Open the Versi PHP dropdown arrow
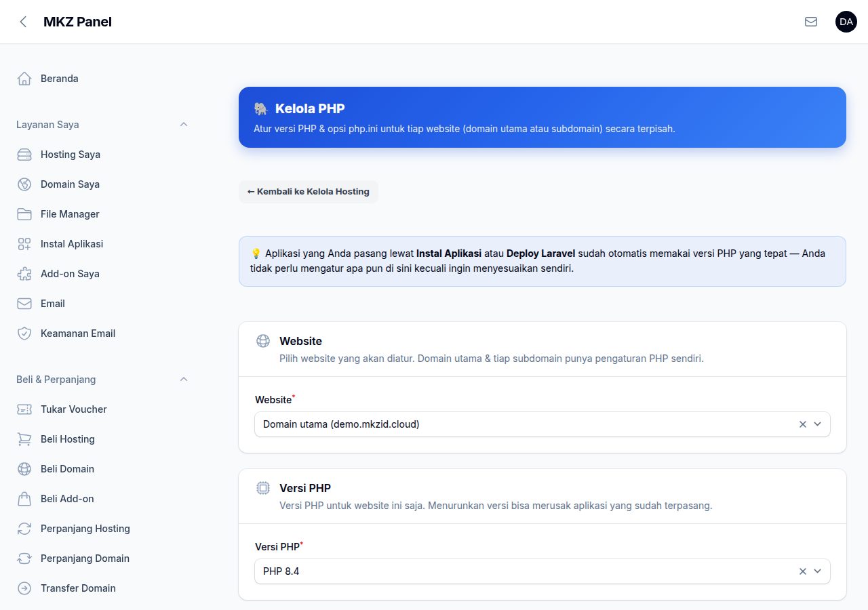 pyautogui.click(x=818, y=571)
